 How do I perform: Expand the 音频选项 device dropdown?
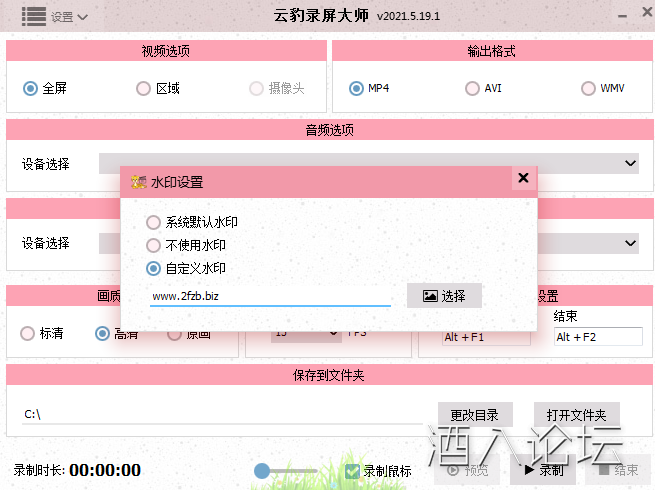tap(630, 163)
